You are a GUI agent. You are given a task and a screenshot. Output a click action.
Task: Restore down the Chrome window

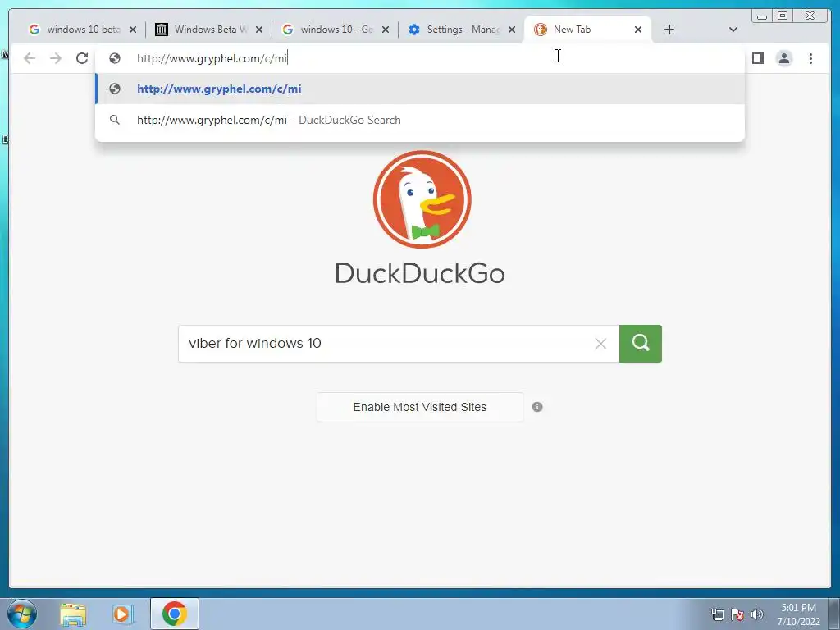click(783, 16)
